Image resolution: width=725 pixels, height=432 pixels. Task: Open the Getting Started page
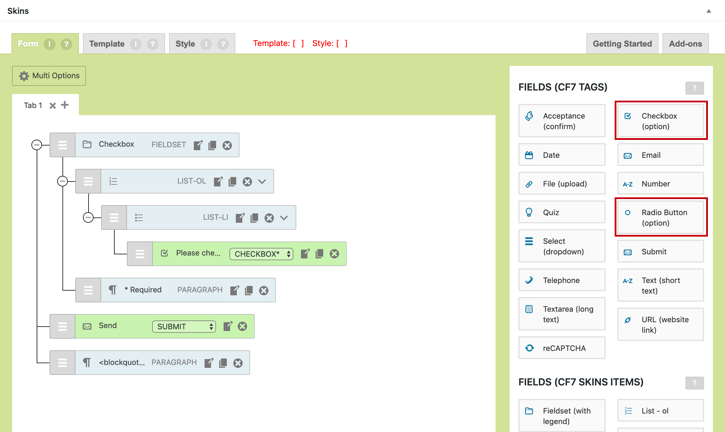[622, 44]
